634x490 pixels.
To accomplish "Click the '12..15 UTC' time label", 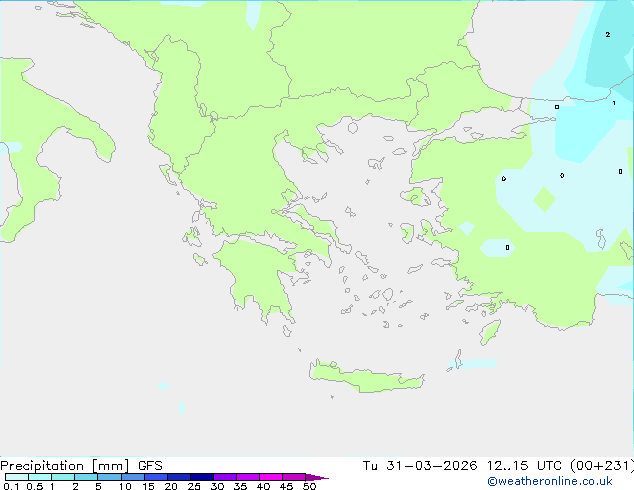I will click(x=524, y=466).
